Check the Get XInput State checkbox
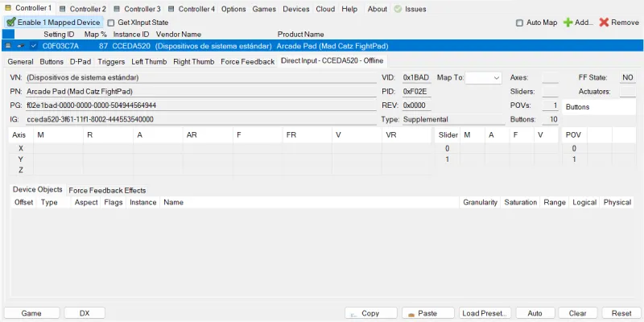This screenshot has height=322, width=644. click(x=111, y=23)
